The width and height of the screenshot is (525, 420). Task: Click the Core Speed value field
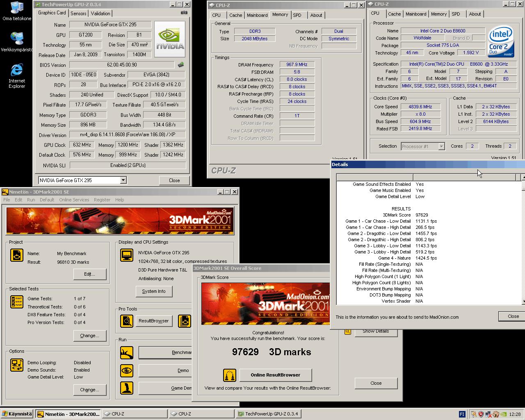click(420, 107)
